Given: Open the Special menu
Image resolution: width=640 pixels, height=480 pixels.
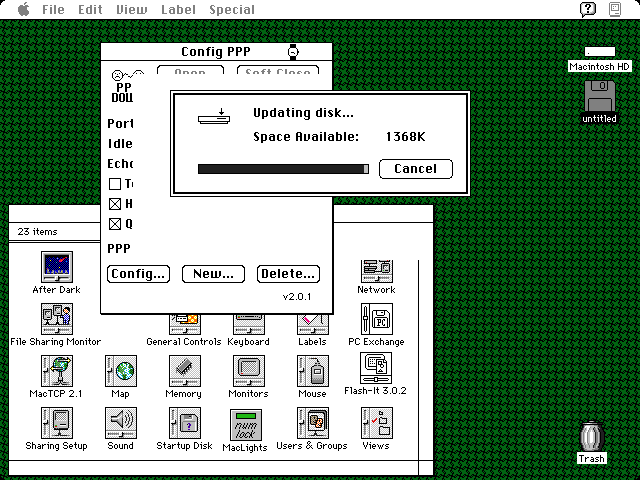Looking at the screenshot, I should (x=232, y=9).
